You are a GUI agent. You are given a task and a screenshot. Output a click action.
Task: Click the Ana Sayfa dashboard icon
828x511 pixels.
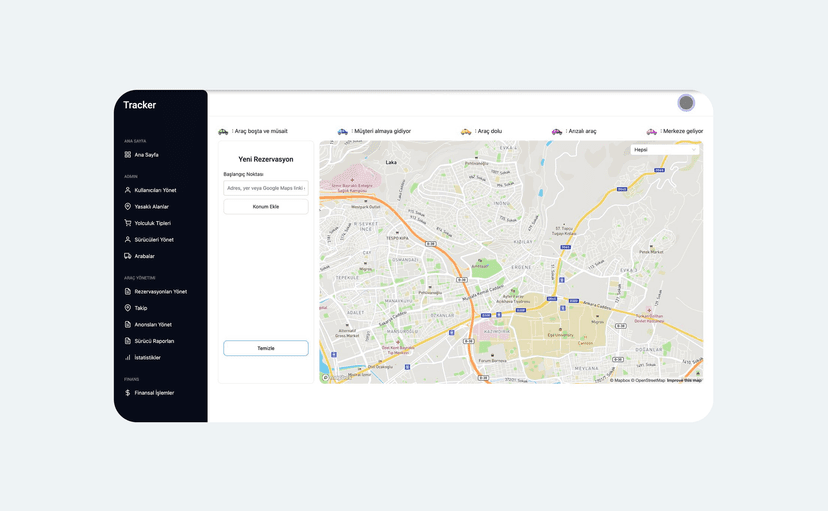[x=128, y=155]
